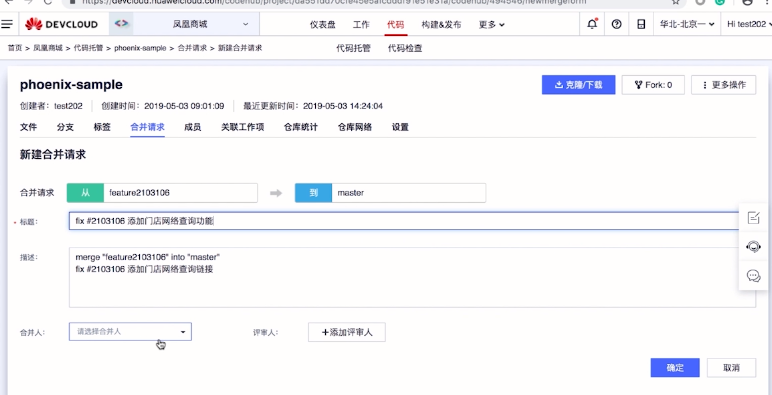
Task: Click the 添加评审人 button
Action: pos(347,332)
